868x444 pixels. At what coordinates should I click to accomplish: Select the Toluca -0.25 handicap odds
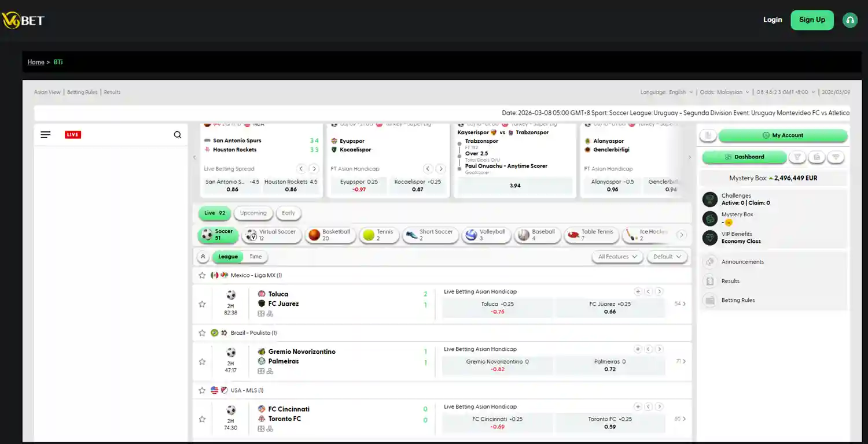point(496,308)
